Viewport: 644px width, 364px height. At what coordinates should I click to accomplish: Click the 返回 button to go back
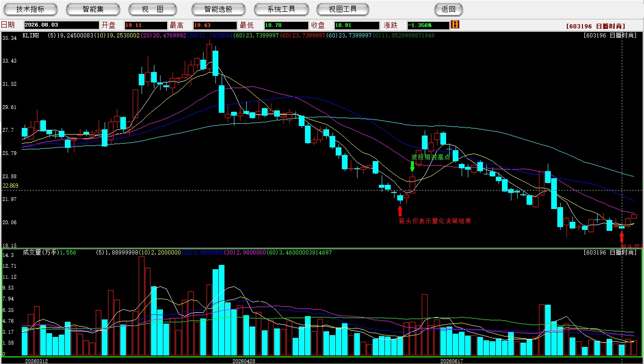pos(448,9)
